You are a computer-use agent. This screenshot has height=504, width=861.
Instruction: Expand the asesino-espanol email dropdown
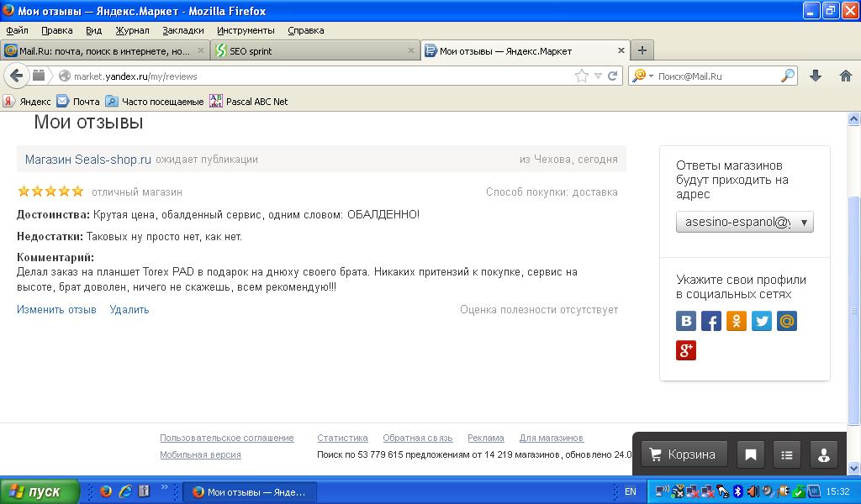pyautogui.click(x=745, y=222)
